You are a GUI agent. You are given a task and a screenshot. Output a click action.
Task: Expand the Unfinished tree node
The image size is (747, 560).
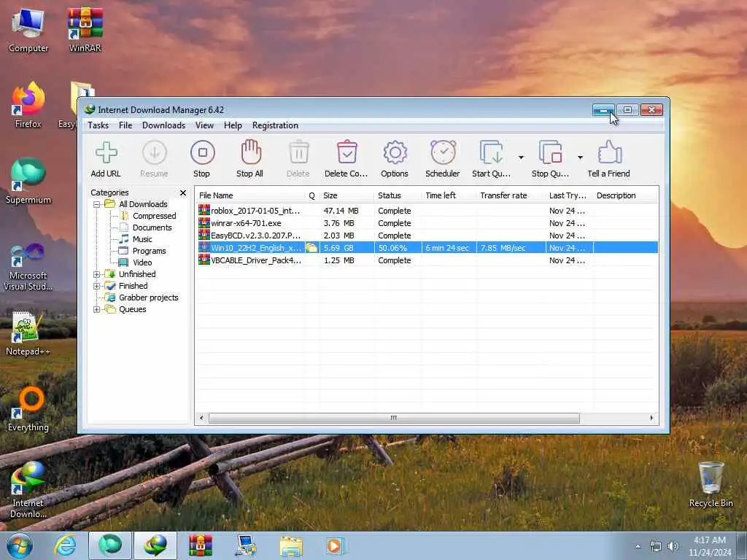(x=97, y=274)
